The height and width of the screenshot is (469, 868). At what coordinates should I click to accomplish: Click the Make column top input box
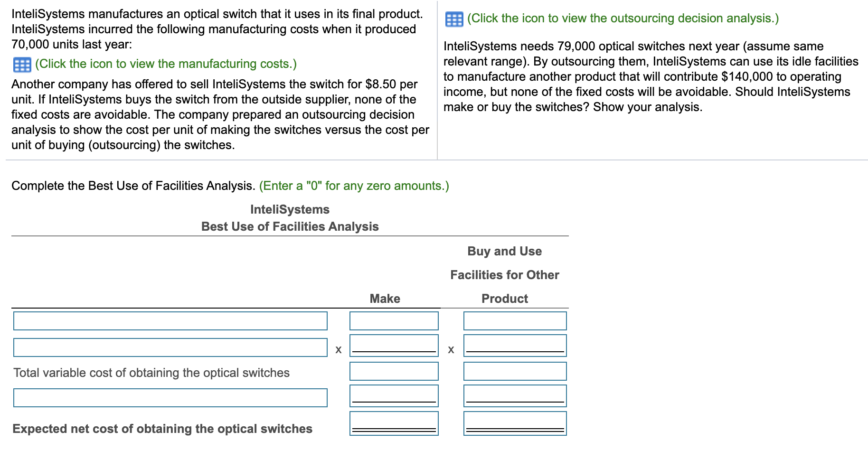(394, 321)
